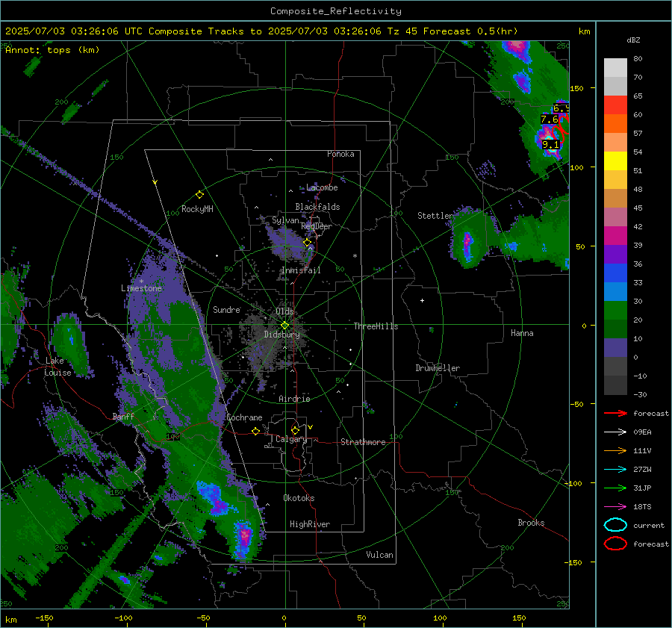672x628 pixels.
Task: Click the blue 36 dBZ legend swatch
Action: (x=615, y=273)
